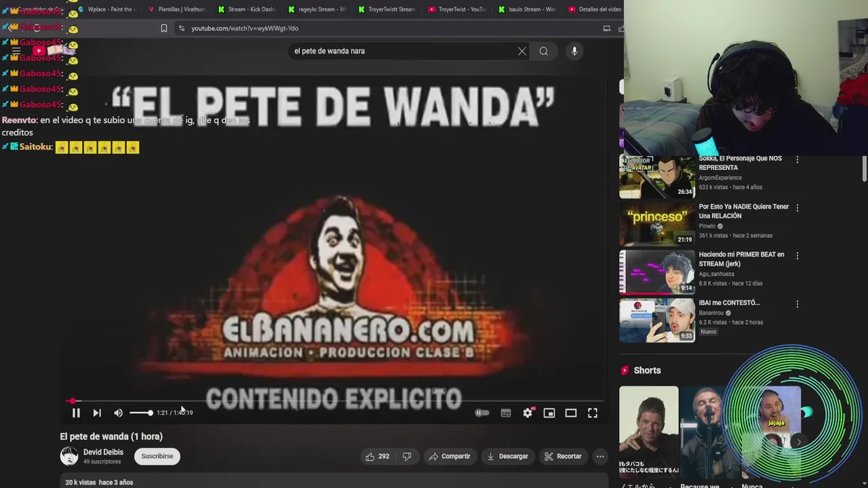Viewport: 868px width, 488px height.
Task: Mute the video volume
Action: [x=118, y=413]
